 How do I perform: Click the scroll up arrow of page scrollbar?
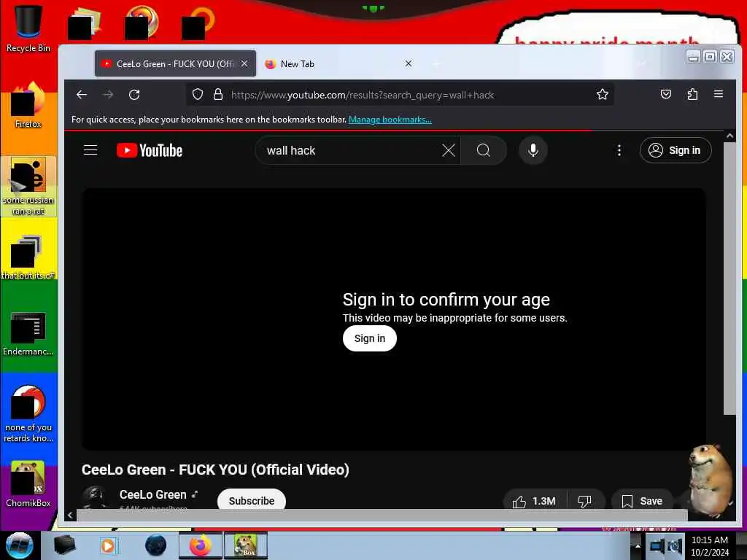click(729, 136)
